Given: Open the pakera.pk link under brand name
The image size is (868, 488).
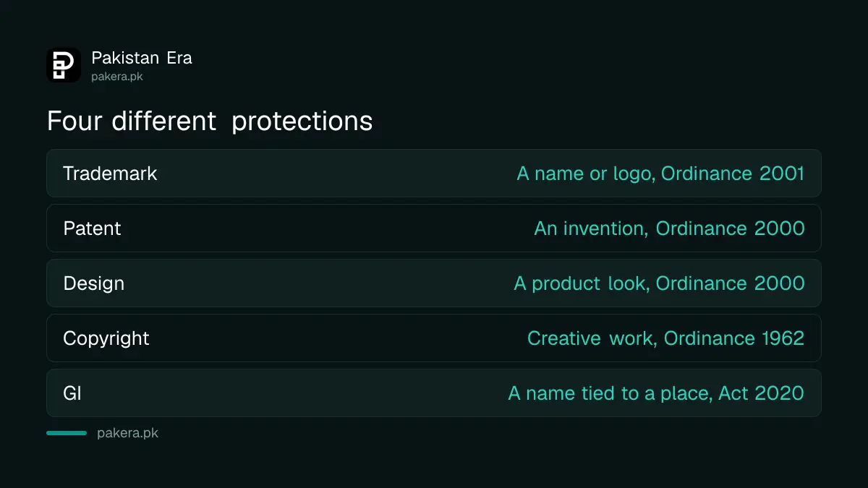Looking at the screenshot, I should (117, 76).
